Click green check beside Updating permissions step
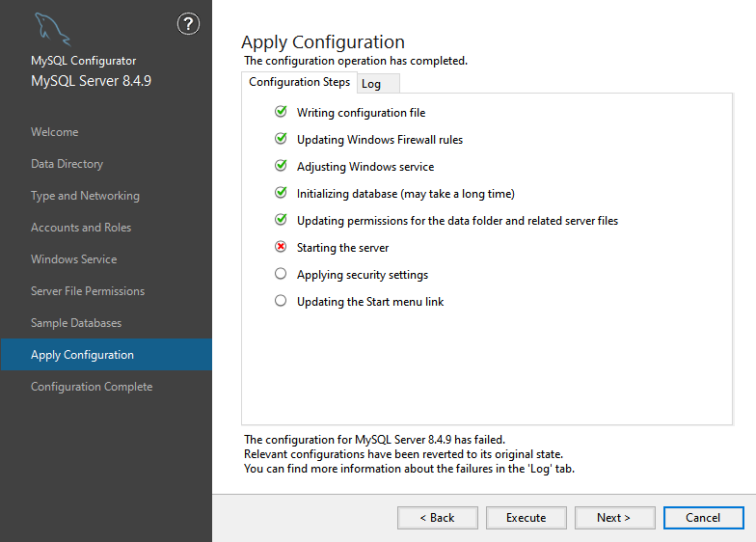This screenshot has height=542, width=756. click(281, 220)
